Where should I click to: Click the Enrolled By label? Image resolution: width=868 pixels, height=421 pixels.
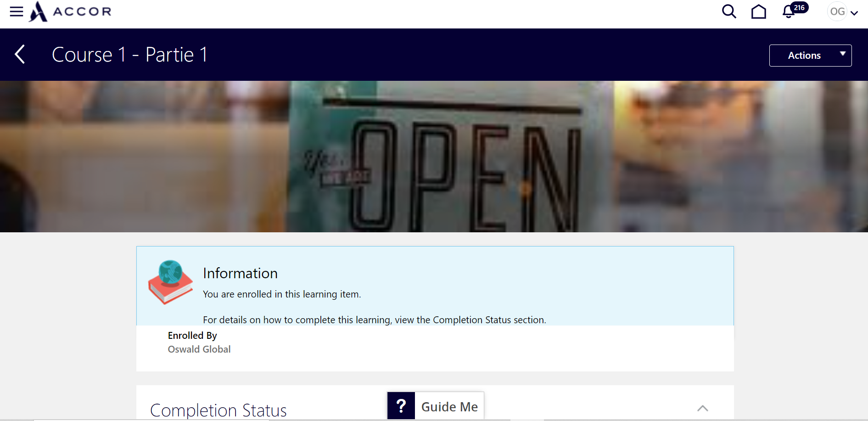(x=192, y=336)
